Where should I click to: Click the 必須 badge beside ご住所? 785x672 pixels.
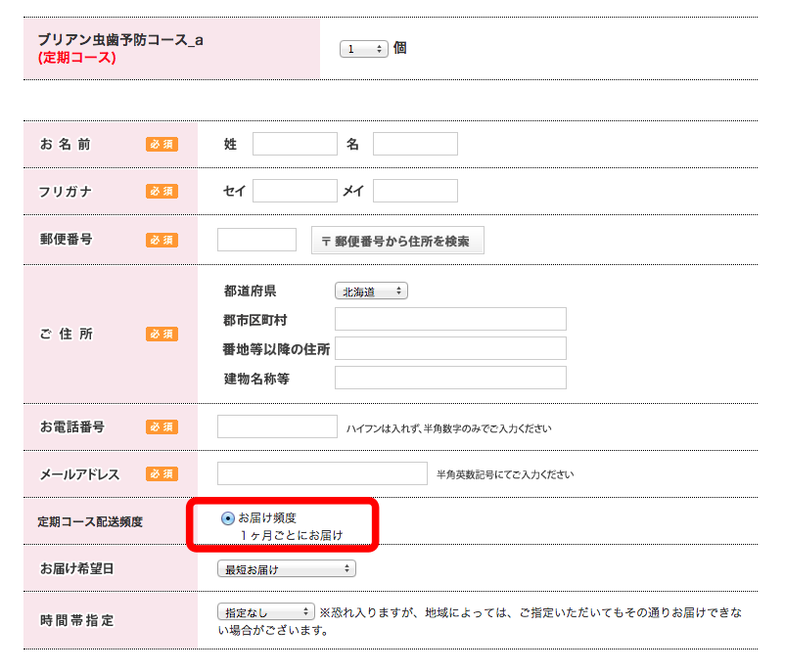coord(162,334)
